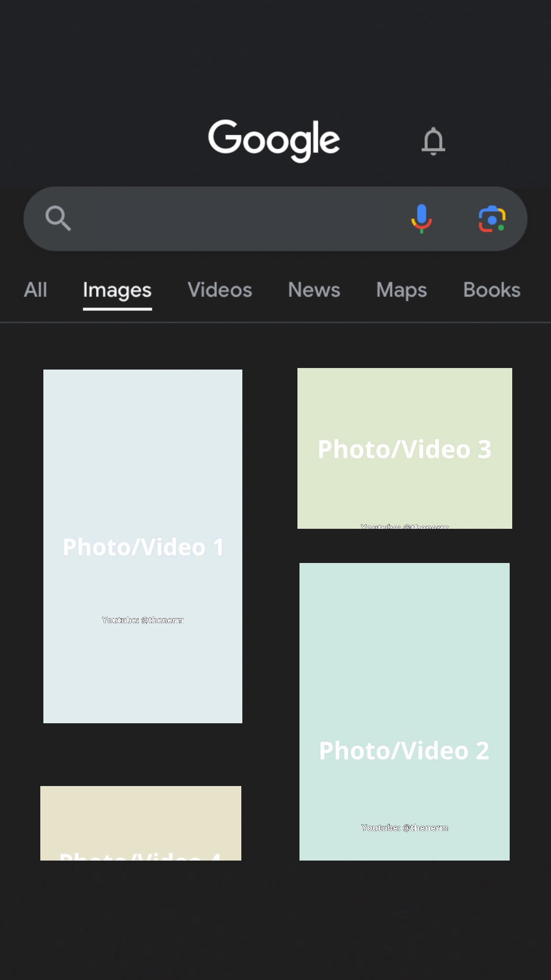This screenshot has width=551, height=980.
Task: Click the magnifying glass search icon
Action: coord(58,218)
